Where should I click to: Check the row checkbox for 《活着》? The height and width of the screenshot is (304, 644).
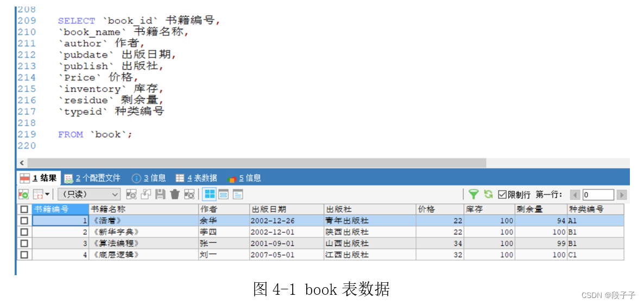coord(24,221)
